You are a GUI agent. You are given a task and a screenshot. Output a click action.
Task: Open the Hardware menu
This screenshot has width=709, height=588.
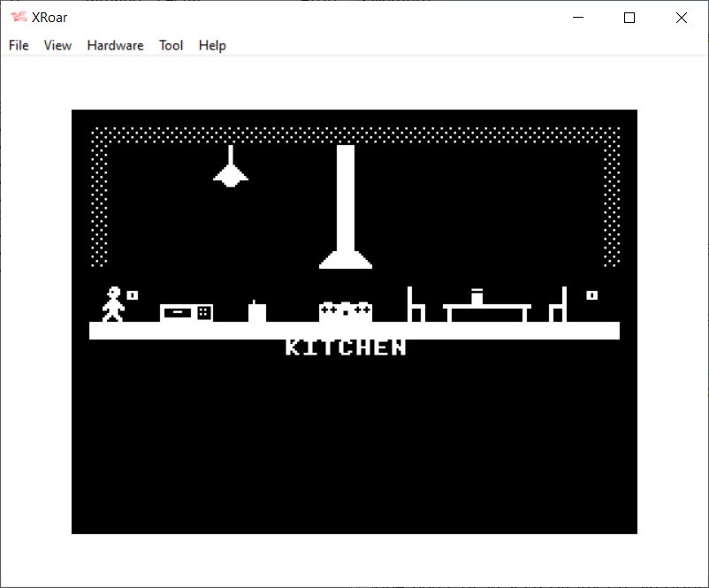point(115,45)
